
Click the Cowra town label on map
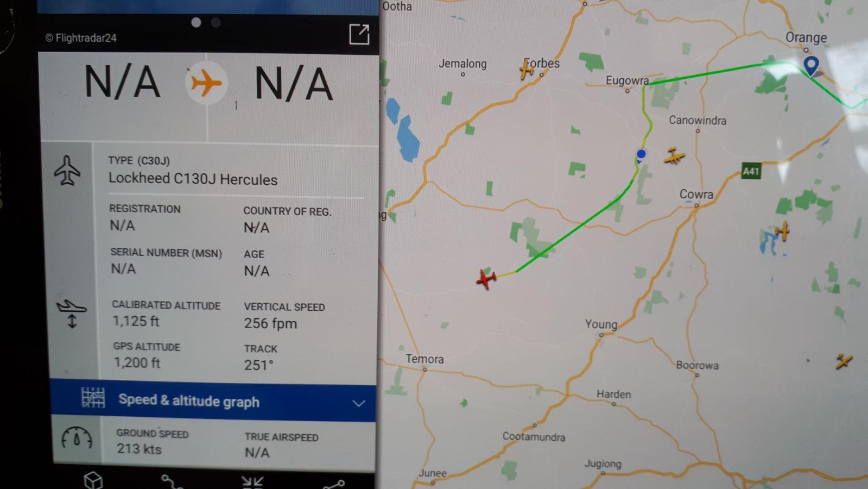[x=696, y=194]
